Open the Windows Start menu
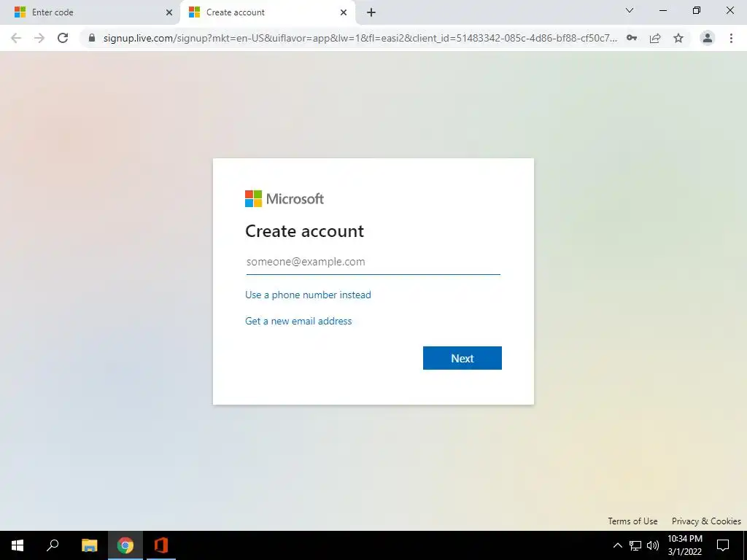Screen dimensions: 747x560 coord(18,545)
